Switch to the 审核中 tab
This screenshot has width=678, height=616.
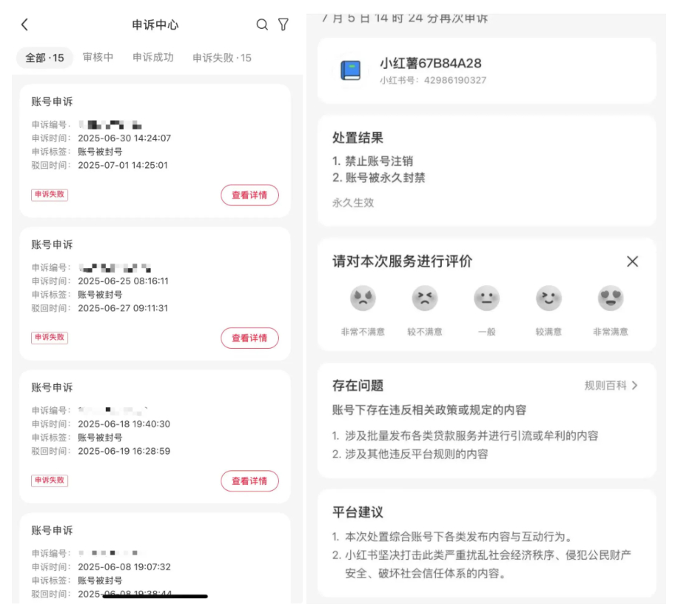[x=98, y=58]
